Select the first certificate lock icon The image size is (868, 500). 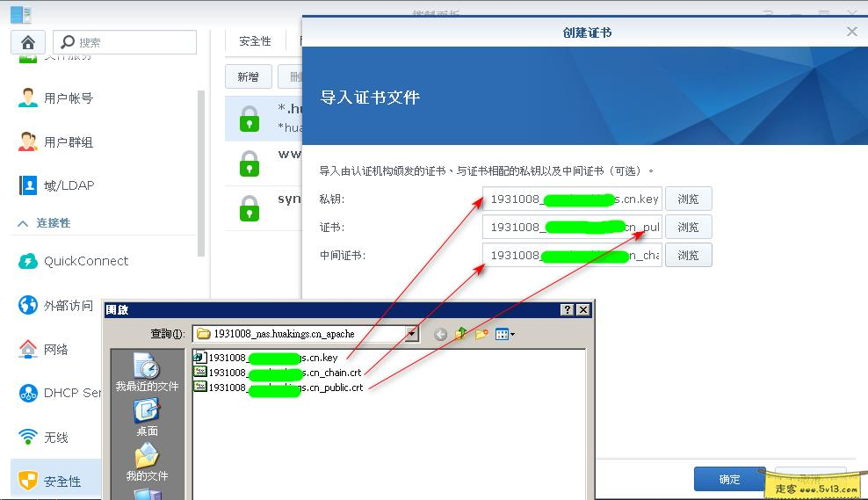[250, 119]
